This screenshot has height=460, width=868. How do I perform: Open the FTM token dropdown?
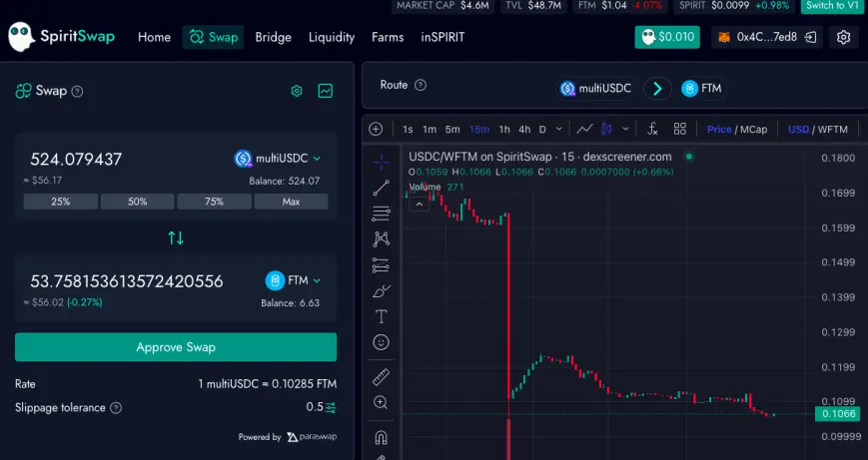[294, 280]
